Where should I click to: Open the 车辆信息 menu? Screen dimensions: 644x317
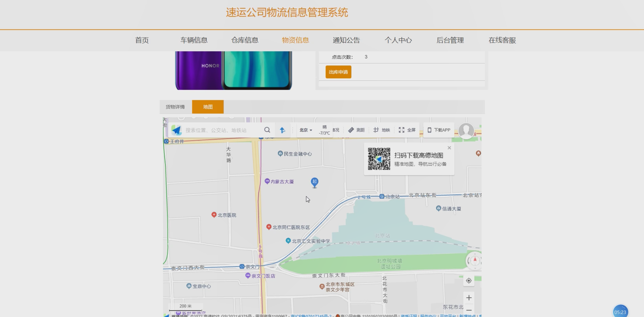(194, 40)
